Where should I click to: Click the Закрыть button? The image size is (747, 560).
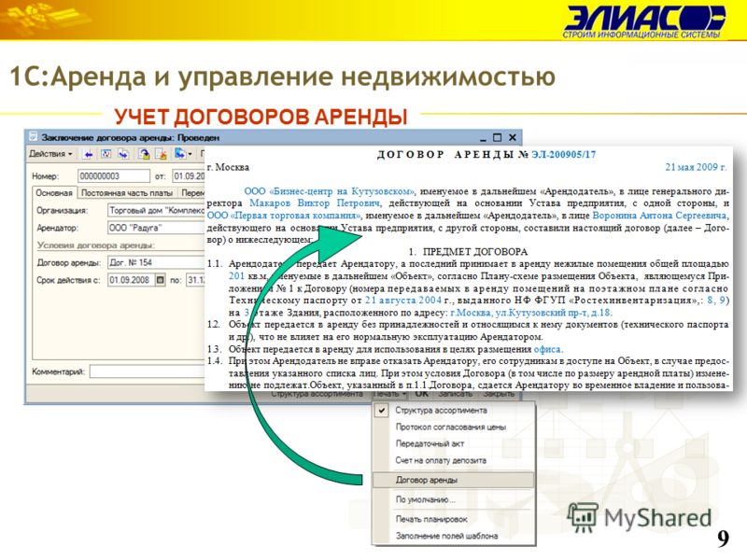point(499,394)
